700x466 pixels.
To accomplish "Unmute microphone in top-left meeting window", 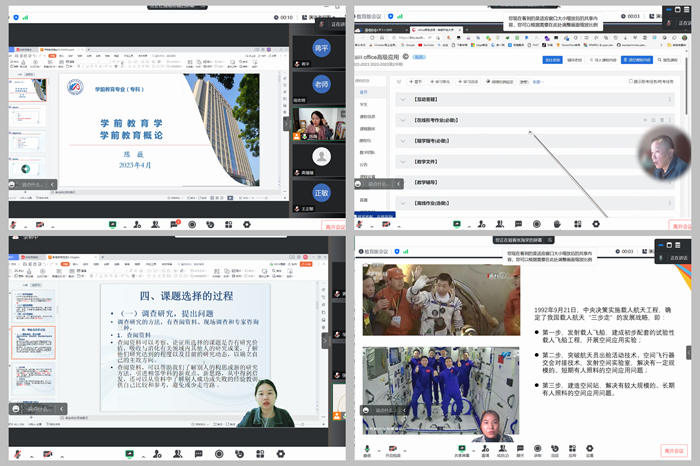I will point(14,225).
